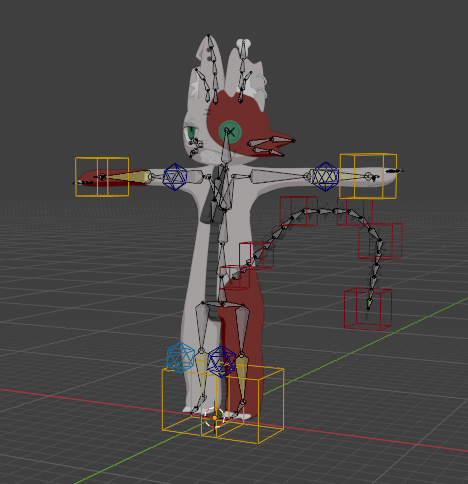Viewport: 468px width, 484px height.
Task: Select the yellow bone at the tail tip
Action: [x=370, y=304]
